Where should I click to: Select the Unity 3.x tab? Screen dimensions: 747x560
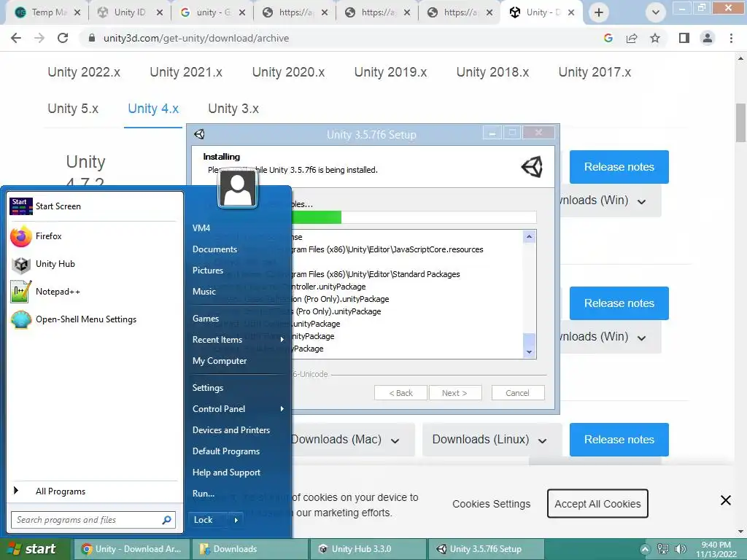[x=233, y=109]
